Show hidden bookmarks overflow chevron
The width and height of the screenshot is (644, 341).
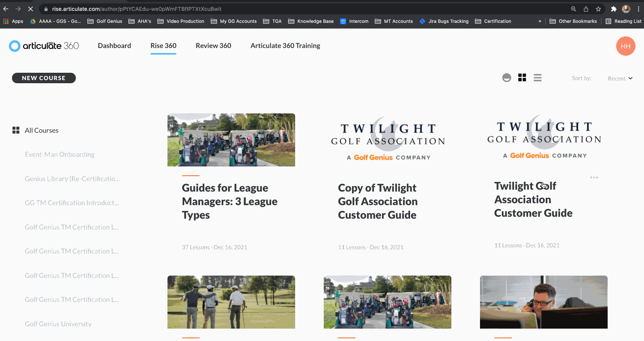click(540, 21)
